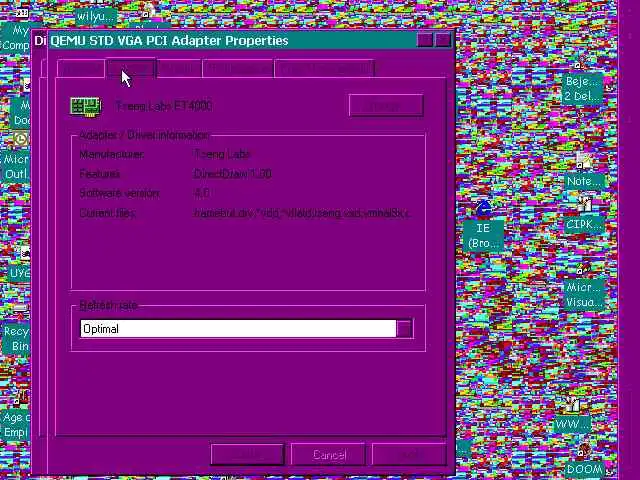The height and width of the screenshot is (480, 640).
Task: Click the Tseng Labs ET4000 adapter name
Action: [x=164, y=106]
